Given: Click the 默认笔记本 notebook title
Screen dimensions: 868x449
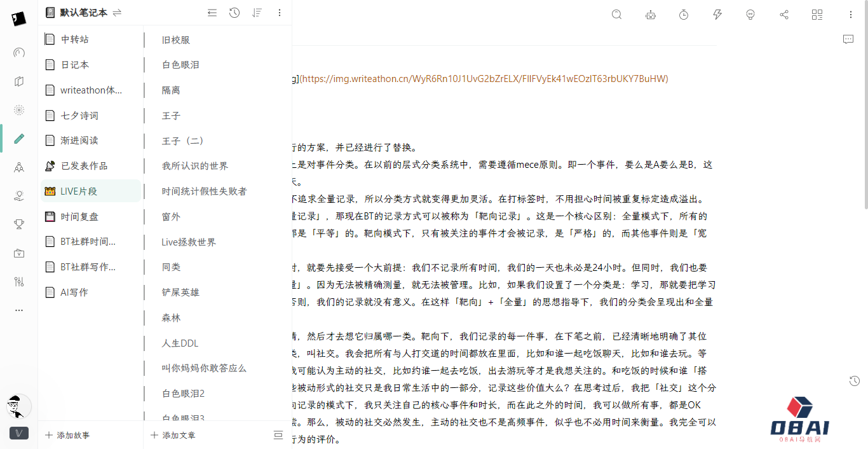Looking at the screenshot, I should click(84, 13).
